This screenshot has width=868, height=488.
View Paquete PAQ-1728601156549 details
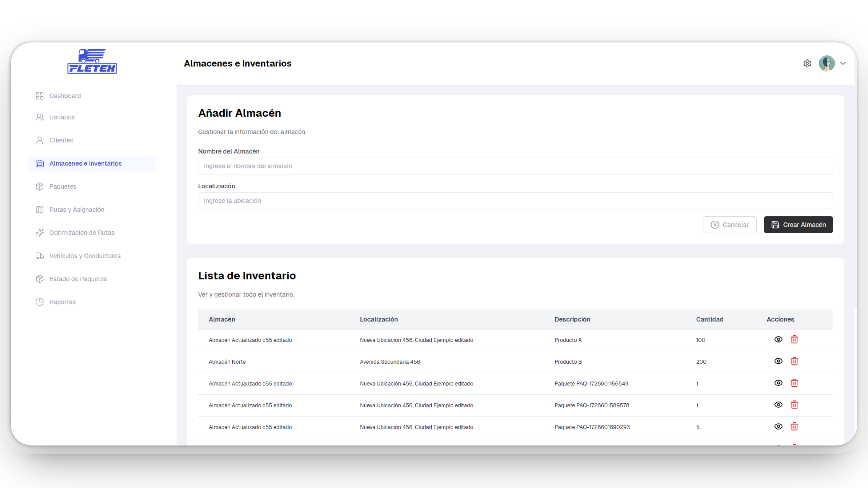click(778, 383)
